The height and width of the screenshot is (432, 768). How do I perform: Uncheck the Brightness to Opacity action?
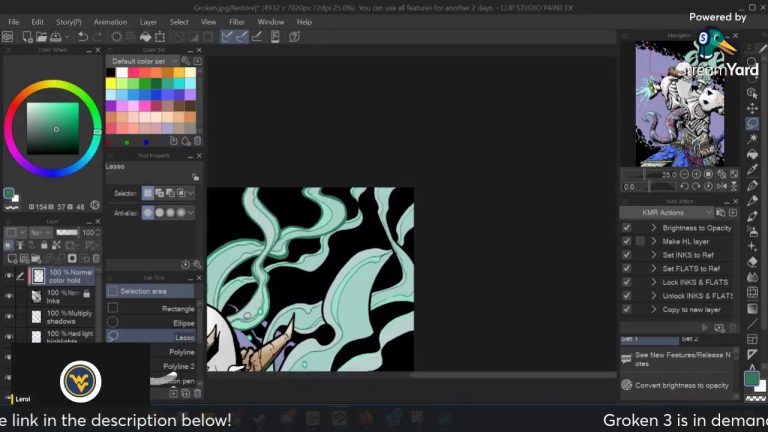tap(627, 228)
